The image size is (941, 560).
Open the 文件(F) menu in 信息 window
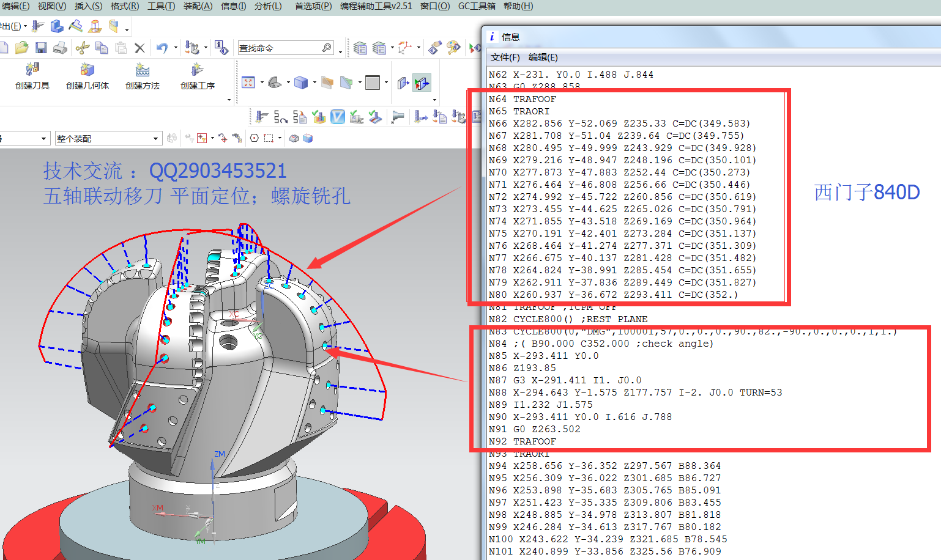(505, 57)
